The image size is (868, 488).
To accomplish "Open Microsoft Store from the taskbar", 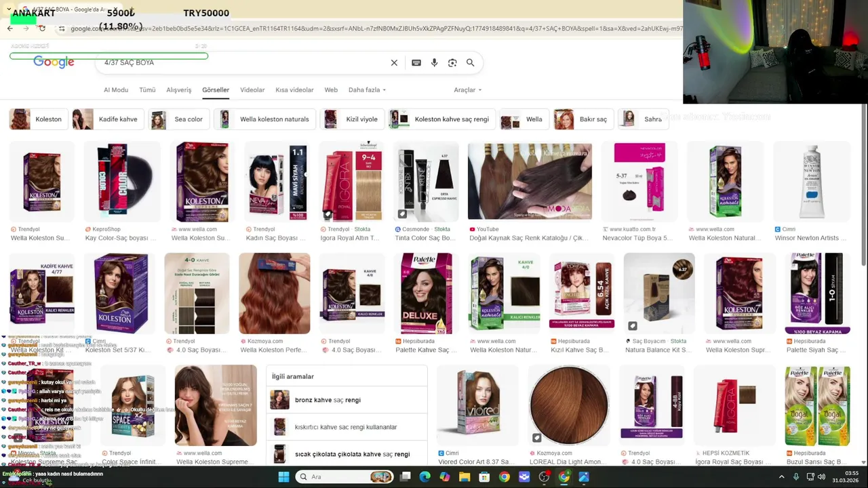I will click(x=484, y=476).
